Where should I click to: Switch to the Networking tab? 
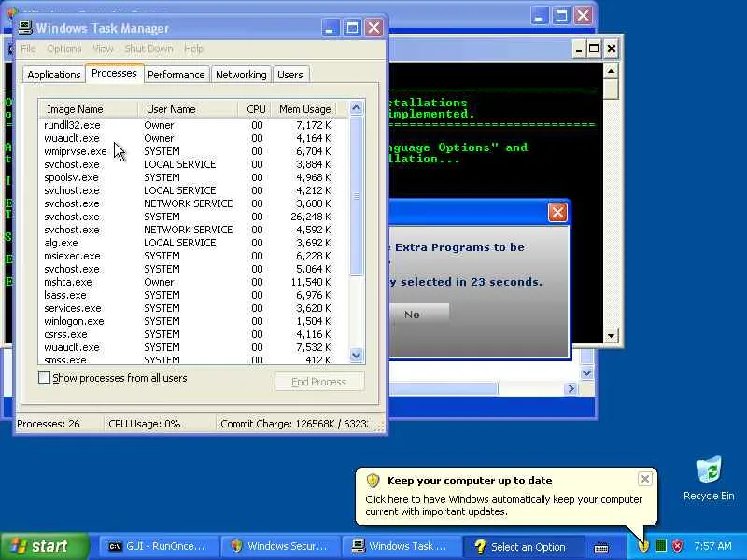241,75
